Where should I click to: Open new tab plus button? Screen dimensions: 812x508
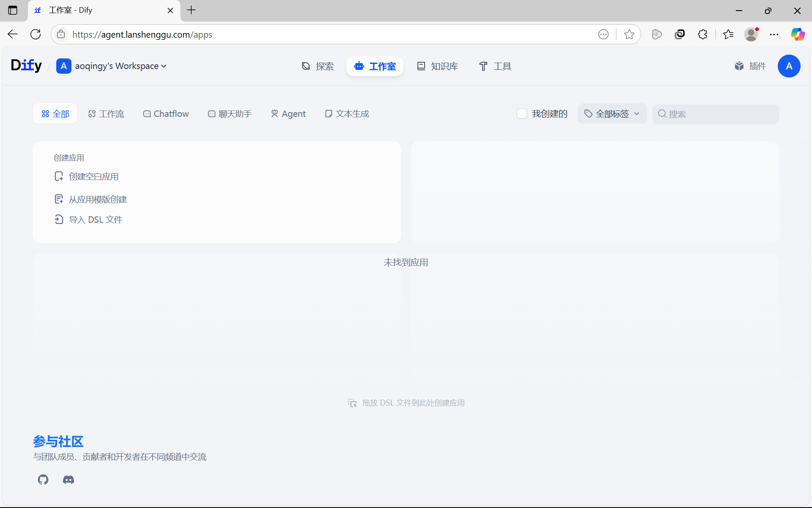[x=191, y=10]
